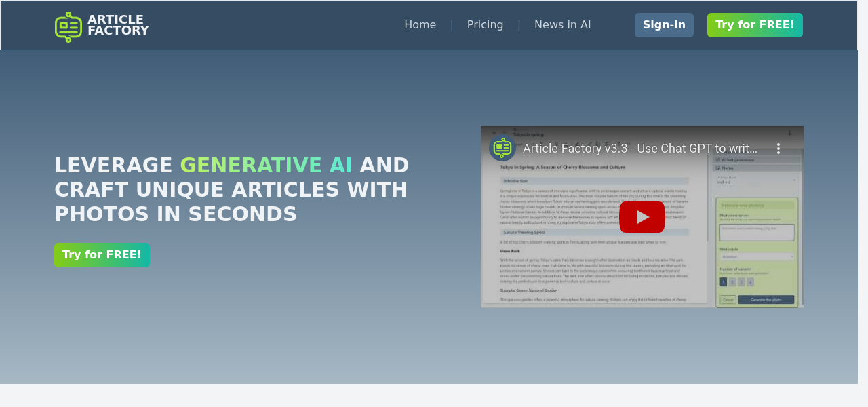
Task: Expand dall-e-2 model dropdown in video preview
Action: 756,180
